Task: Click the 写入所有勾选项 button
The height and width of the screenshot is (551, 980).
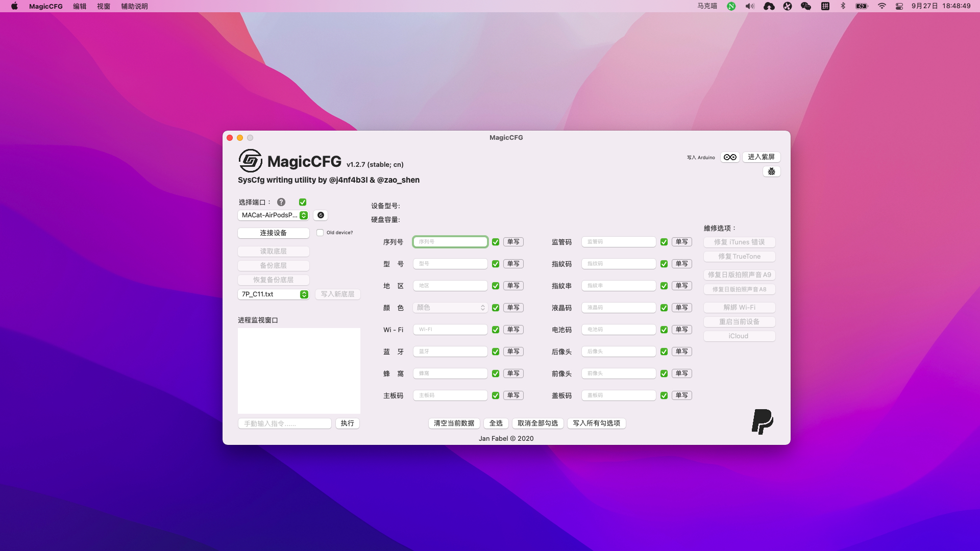Action: 597,423
